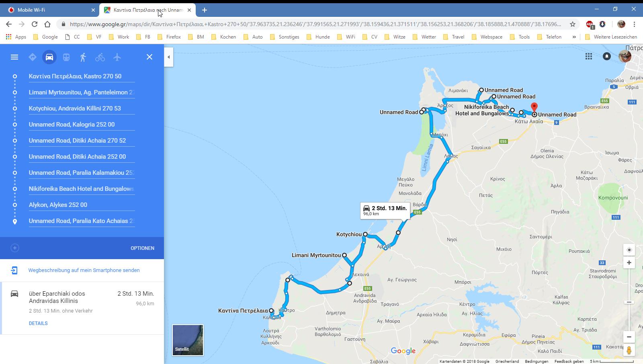Screen dimensions: 643x364
Task: Edit destination Unnamed Road, Paralia Kato Achaias
Action: click(82, 221)
